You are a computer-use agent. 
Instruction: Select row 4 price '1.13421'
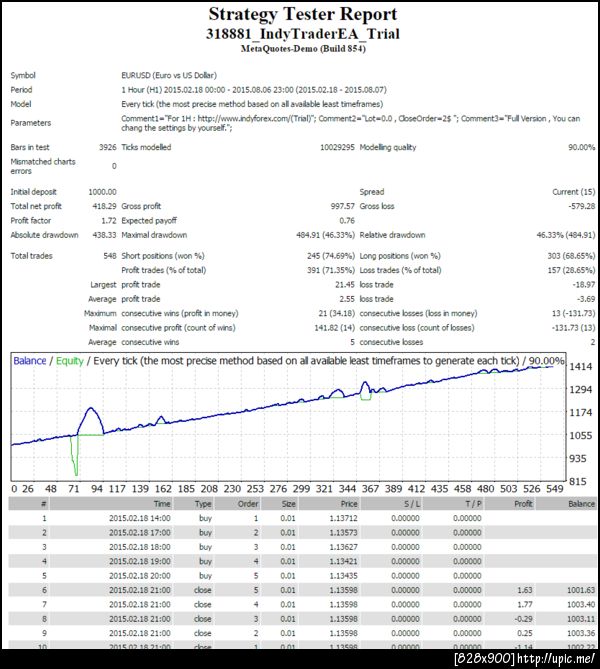coord(344,561)
